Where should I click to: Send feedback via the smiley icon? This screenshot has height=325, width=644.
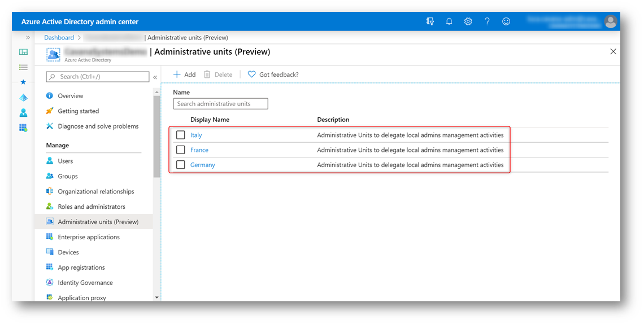[x=506, y=21]
